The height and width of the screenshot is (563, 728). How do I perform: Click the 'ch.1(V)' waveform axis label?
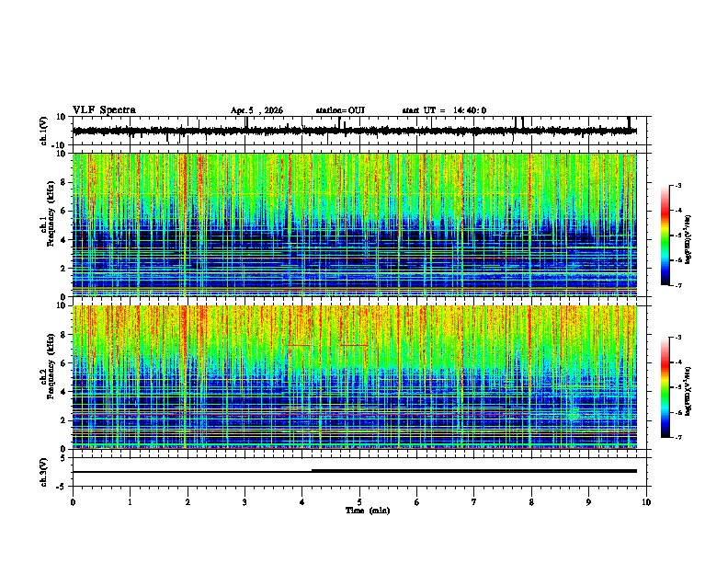[x=44, y=131]
